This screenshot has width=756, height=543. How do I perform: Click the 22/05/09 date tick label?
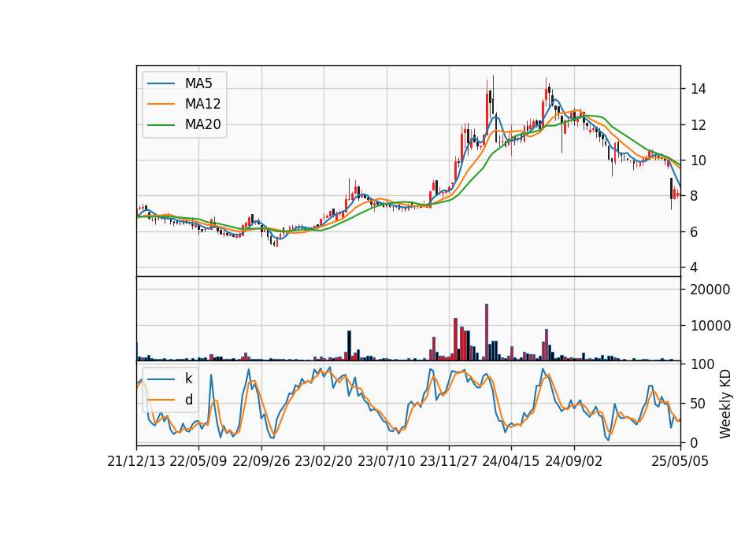[198, 461]
